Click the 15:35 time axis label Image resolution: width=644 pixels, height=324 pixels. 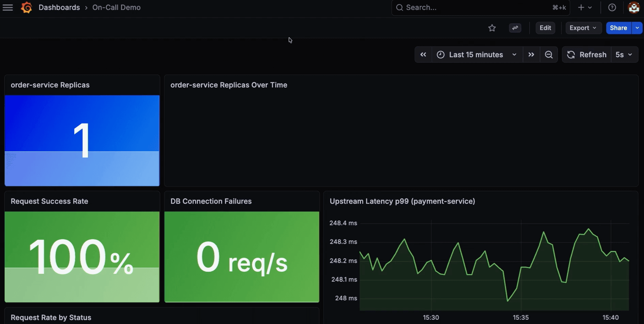pyautogui.click(x=521, y=317)
